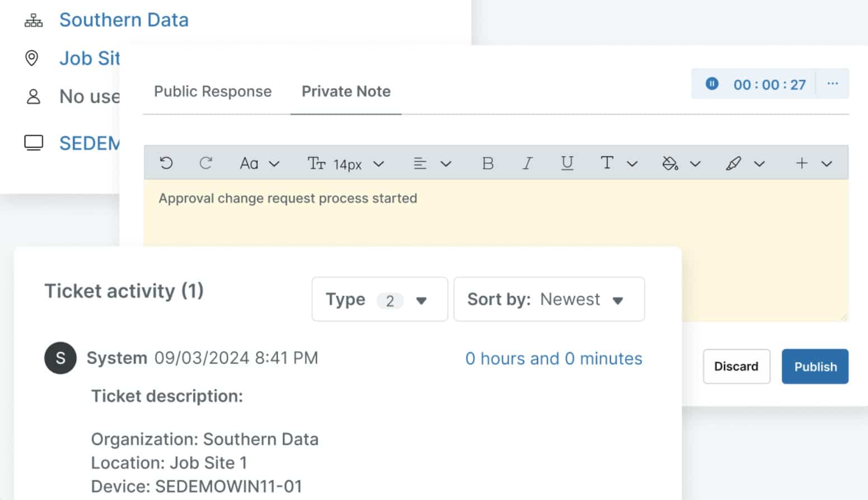Toggle italic formatting
The image size is (868, 500).
click(527, 163)
